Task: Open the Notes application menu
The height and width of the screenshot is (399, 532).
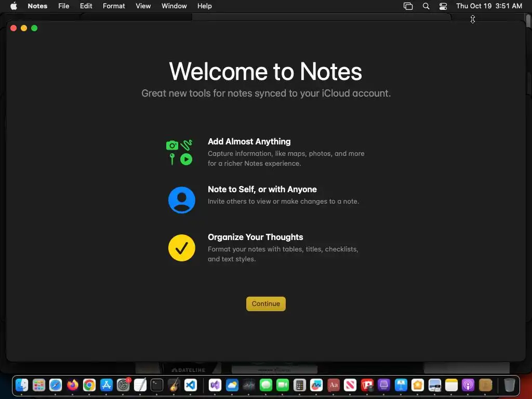Action: click(x=37, y=6)
